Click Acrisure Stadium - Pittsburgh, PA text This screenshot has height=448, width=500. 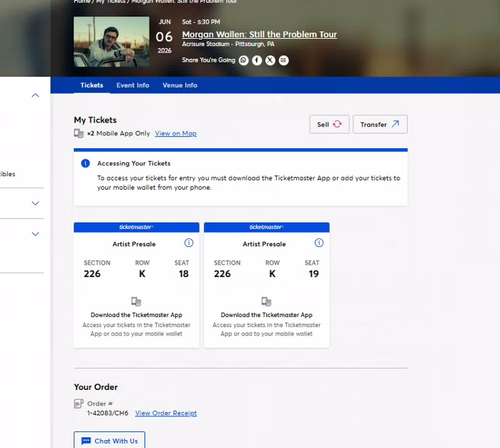(228, 44)
